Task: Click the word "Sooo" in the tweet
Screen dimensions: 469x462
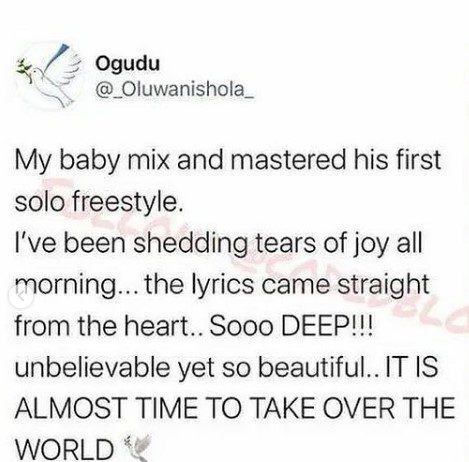Action: tap(241, 325)
